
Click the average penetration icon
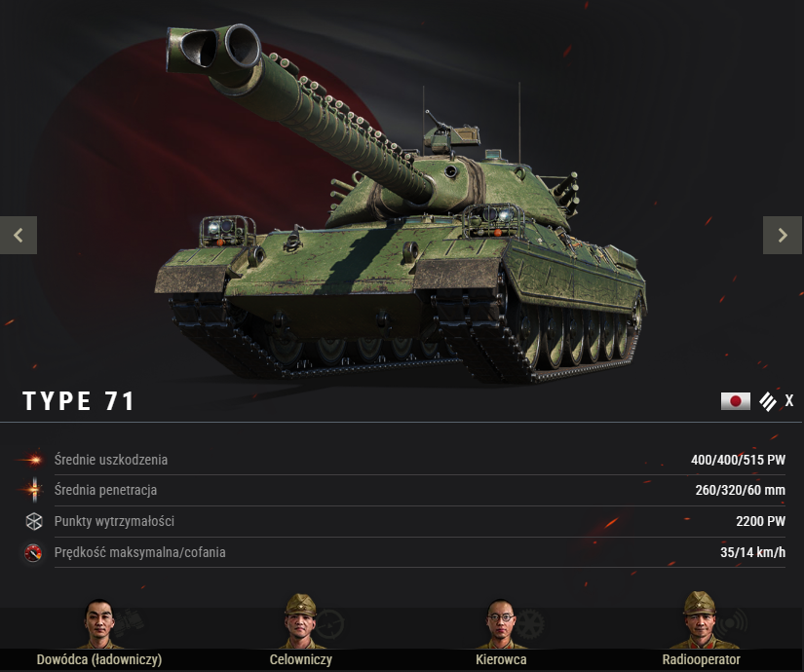[34, 490]
